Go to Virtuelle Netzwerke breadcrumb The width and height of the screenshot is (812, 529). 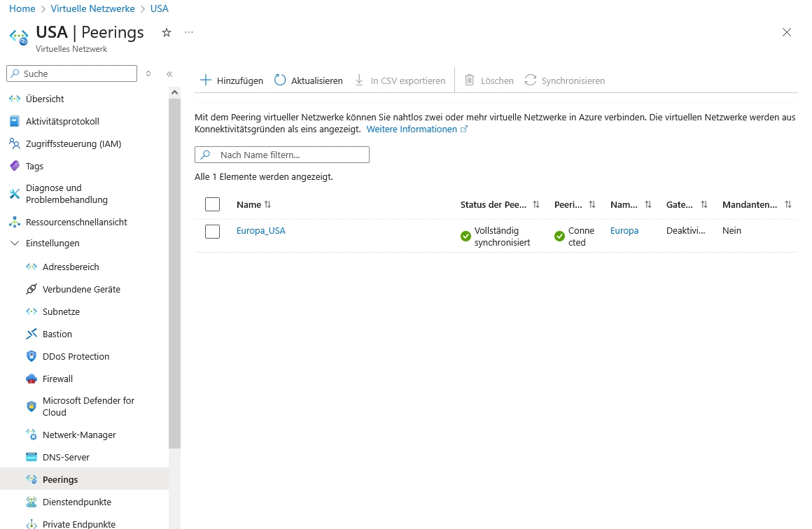(92, 9)
